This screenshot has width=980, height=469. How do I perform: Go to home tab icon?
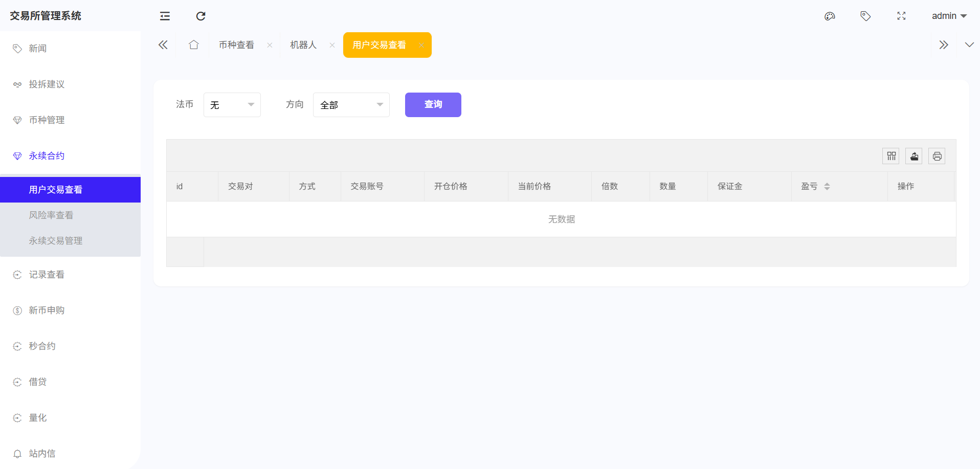(193, 45)
